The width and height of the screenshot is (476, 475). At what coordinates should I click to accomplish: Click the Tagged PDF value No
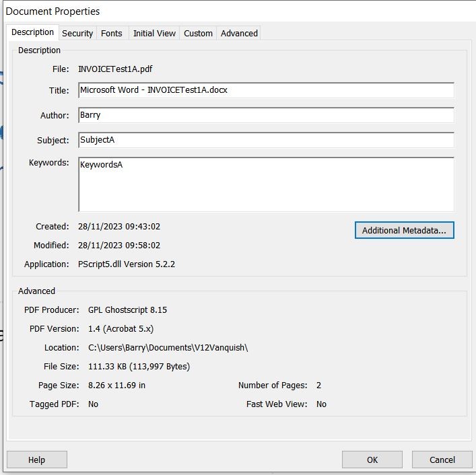pos(93,404)
